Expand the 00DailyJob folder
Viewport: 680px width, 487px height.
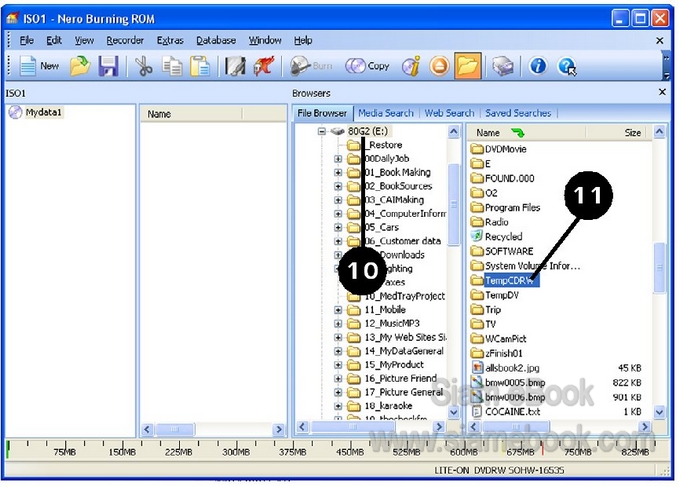(x=337, y=159)
